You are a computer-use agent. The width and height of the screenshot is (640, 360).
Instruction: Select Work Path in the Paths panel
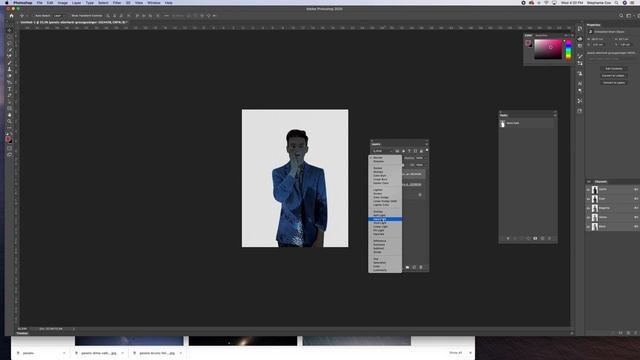pyautogui.click(x=527, y=123)
